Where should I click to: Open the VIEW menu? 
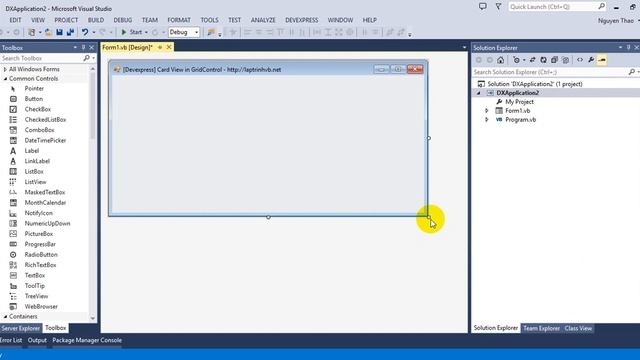pyautogui.click(x=38, y=20)
